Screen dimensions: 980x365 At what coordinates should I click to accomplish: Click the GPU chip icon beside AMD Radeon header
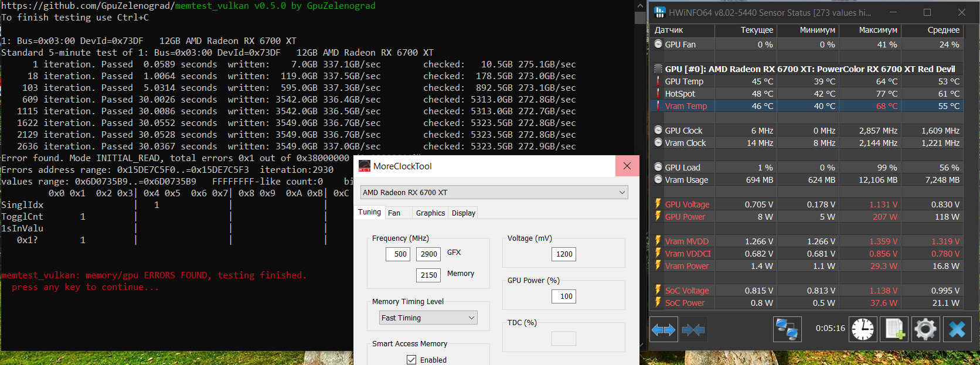(x=658, y=69)
